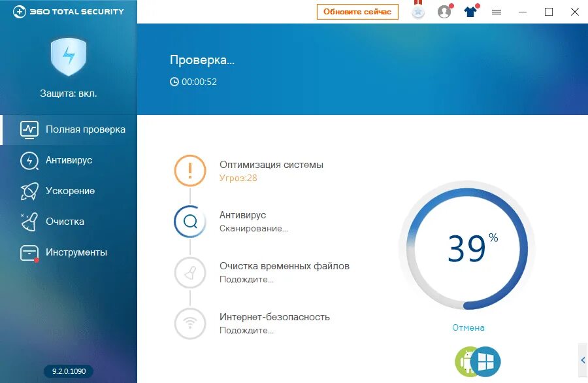The width and height of the screenshot is (588, 383).
Task: Click the Wi-Fi internet security icon
Action: coord(190,324)
